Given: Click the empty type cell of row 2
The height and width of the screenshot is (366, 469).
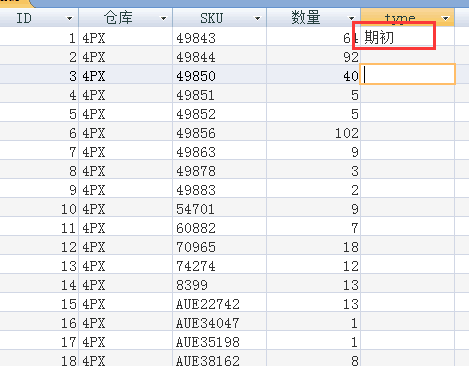Looking at the screenshot, I should click(407, 55).
